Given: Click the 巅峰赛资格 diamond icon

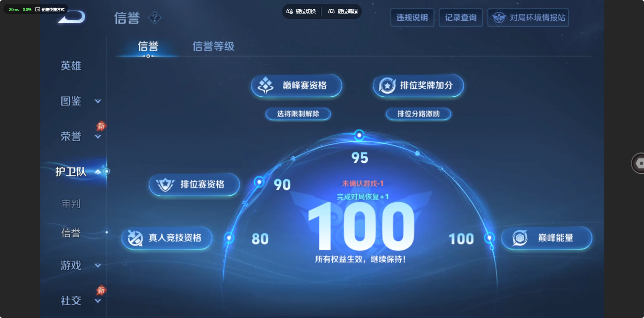Looking at the screenshot, I should (266, 86).
